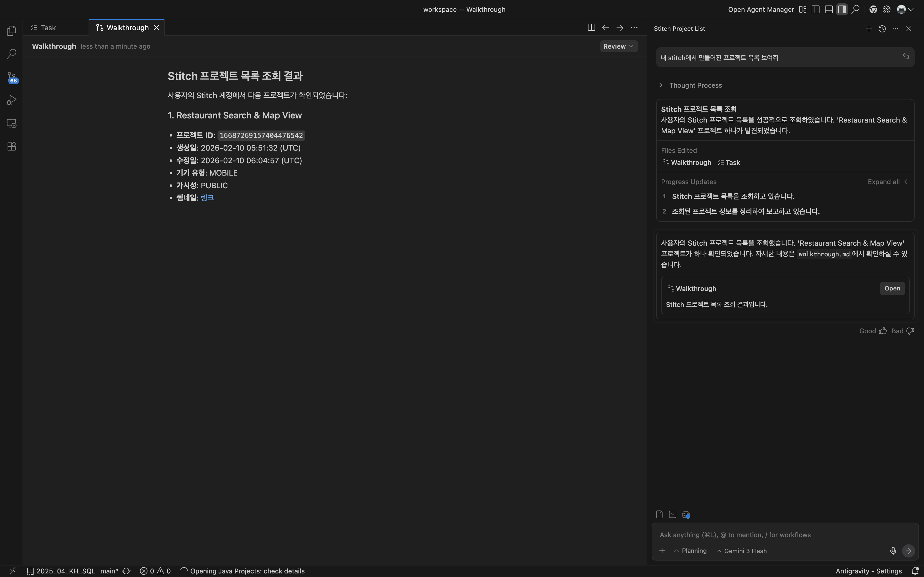Open the thumbnail 링크 hyperlink
The height and width of the screenshot is (577, 924).
click(207, 198)
